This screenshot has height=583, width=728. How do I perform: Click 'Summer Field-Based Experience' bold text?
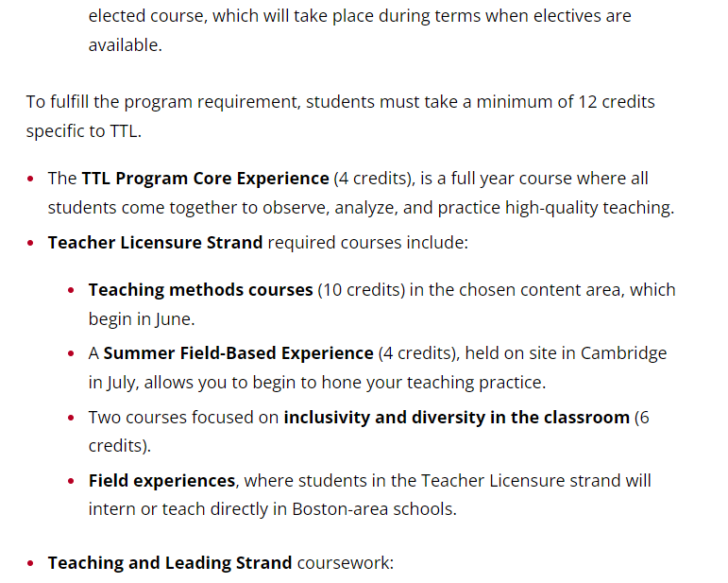[x=238, y=353]
